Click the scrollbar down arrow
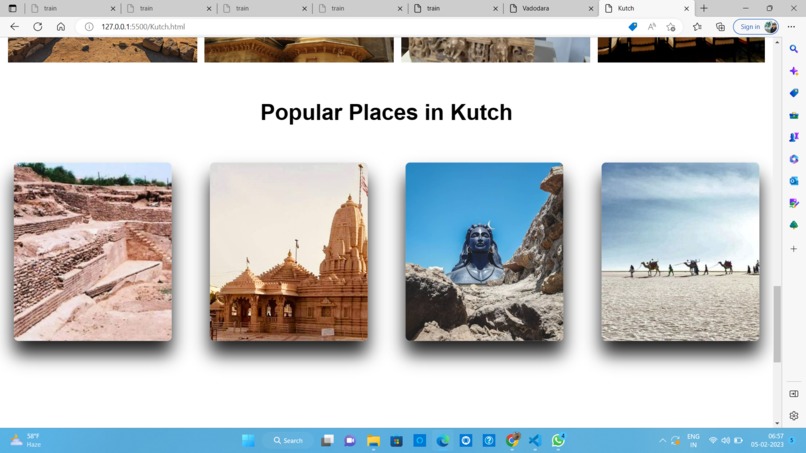This screenshot has height=453, width=806. tap(777, 423)
